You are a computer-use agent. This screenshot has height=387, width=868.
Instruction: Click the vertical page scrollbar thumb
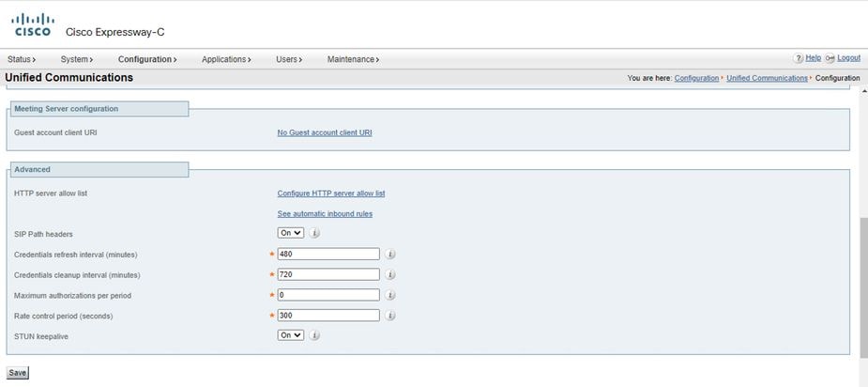[x=863, y=288]
